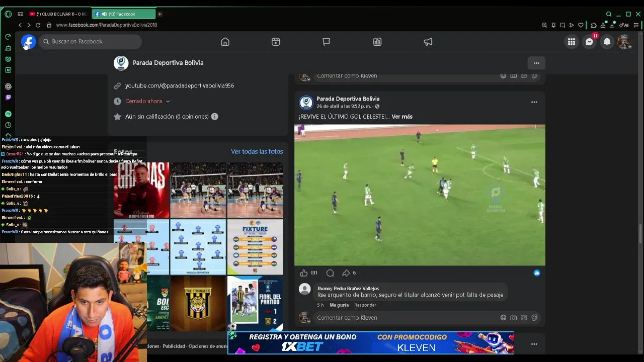This screenshot has height=362, width=644.
Task: Toggle the bookmark heart in address bar
Action: pos(581,25)
